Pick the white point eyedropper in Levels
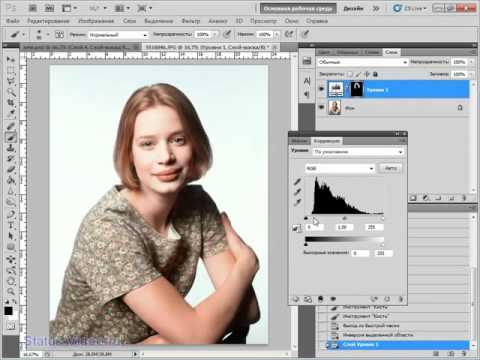Viewport: 480px width, 360px height. 297,202
